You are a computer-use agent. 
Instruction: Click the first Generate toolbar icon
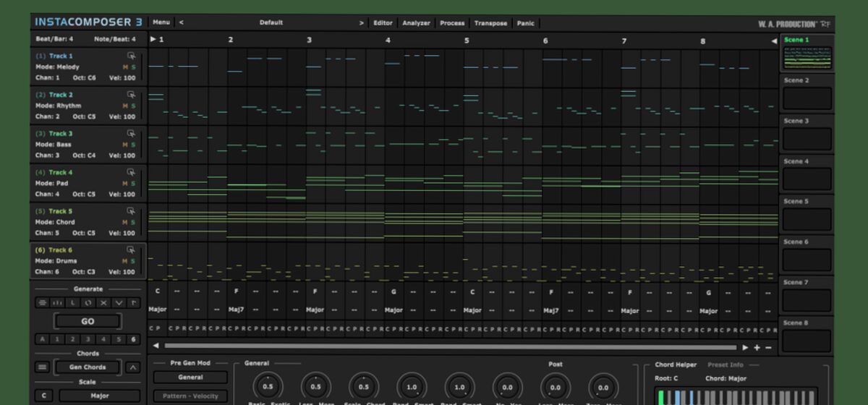point(42,302)
